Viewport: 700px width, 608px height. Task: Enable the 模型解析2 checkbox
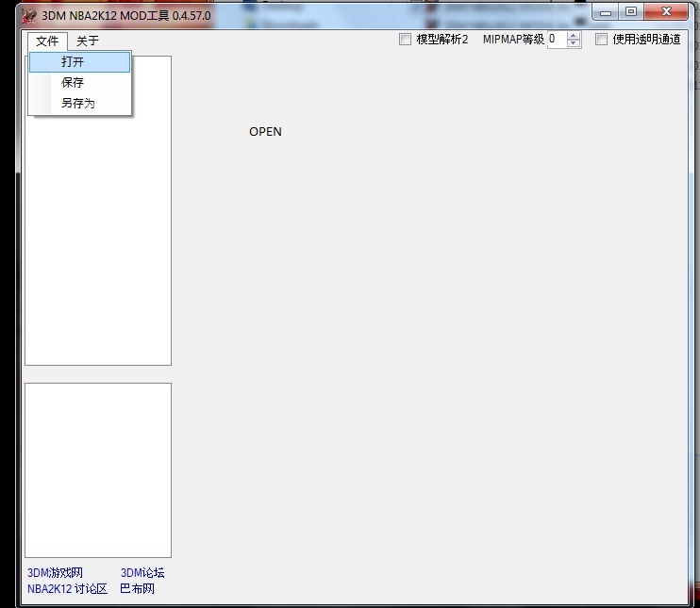click(x=405, y=40)
